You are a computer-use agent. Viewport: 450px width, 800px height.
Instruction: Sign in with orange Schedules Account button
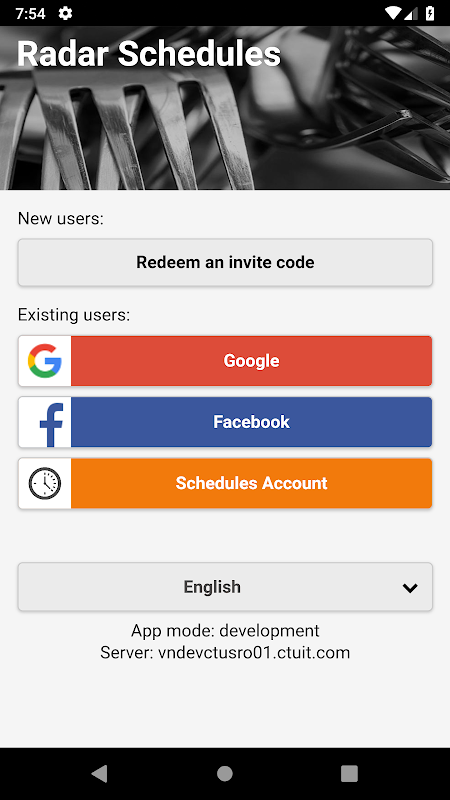point(225,483)
